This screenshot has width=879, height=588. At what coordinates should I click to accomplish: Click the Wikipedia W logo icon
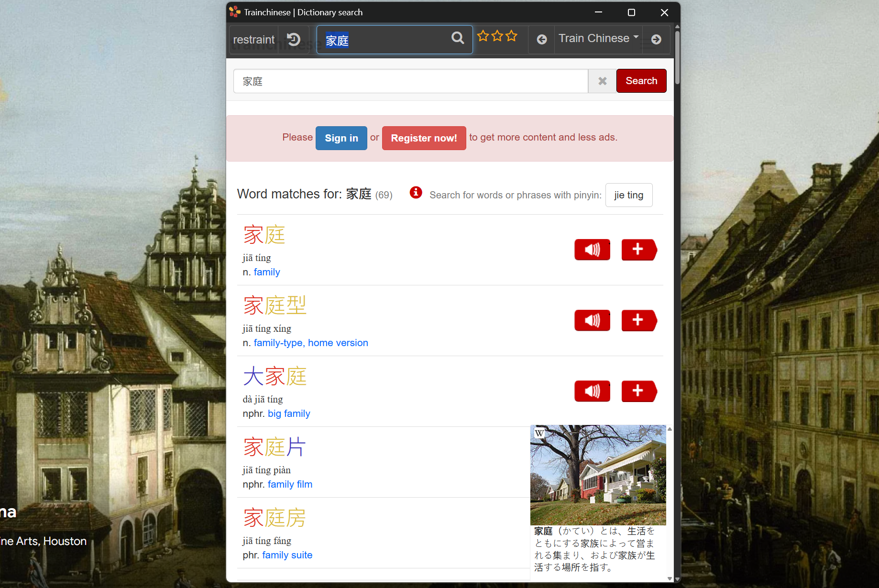pos(539,433)
